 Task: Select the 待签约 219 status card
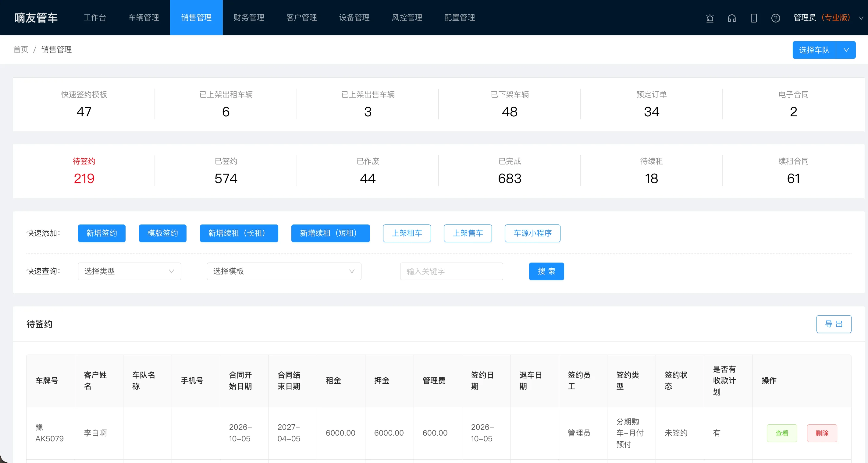(x=84, y=171)
